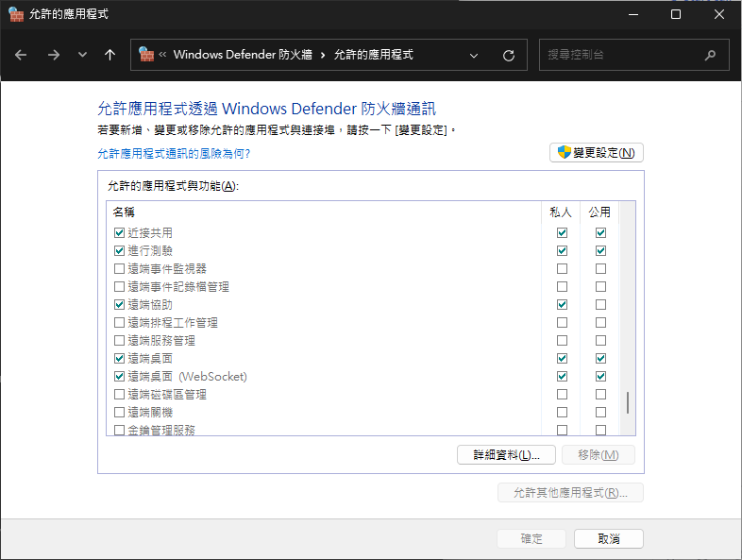Go forward with the right arrow

click(54, 55)
